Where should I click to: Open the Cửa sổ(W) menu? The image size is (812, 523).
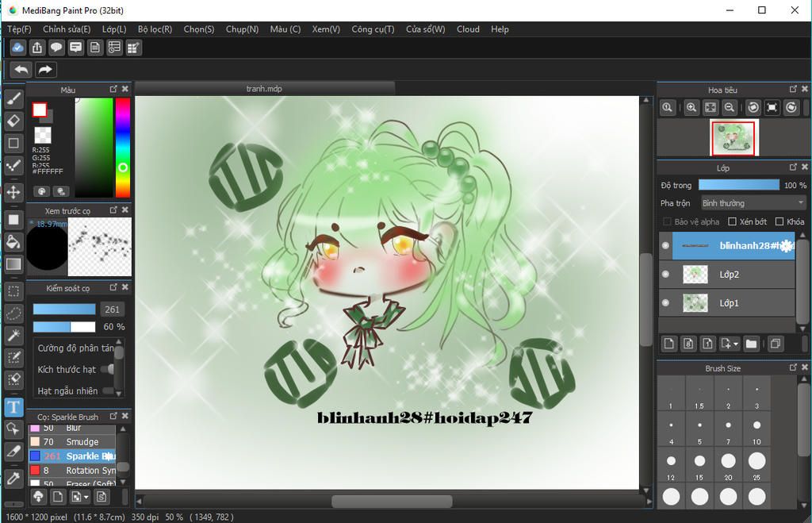pyautogui.click(x=426, y=29)
